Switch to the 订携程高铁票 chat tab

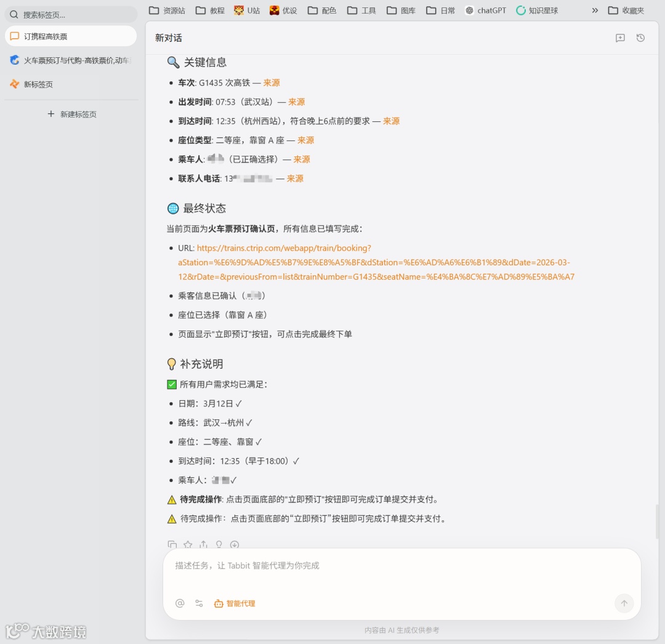click(71, 36)
